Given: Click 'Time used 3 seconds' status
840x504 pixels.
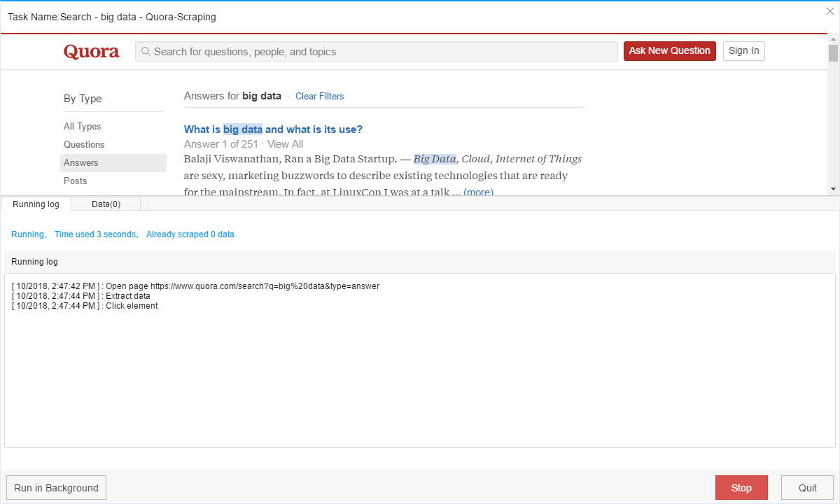Looking at the screenshot, I should click(96, 234).
